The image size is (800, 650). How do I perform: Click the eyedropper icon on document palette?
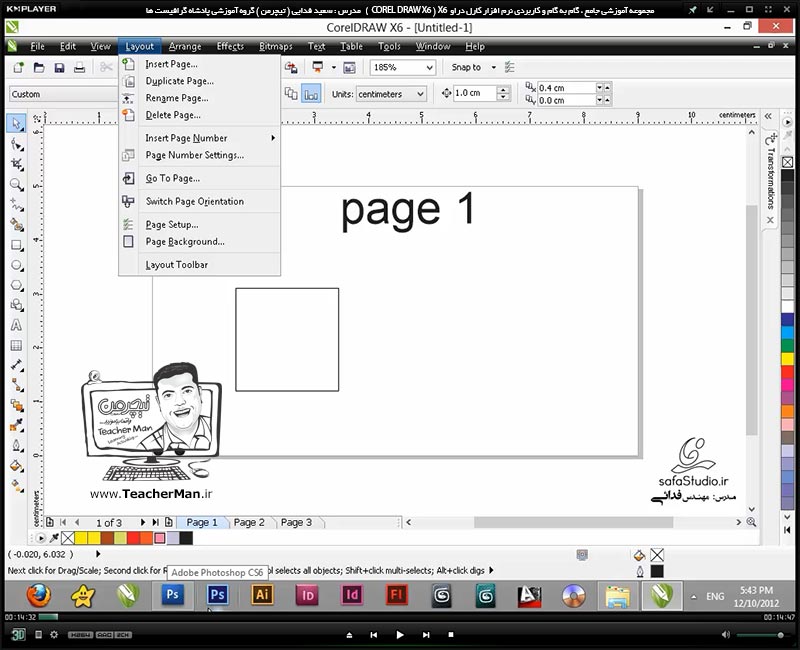tap(54, 538)
